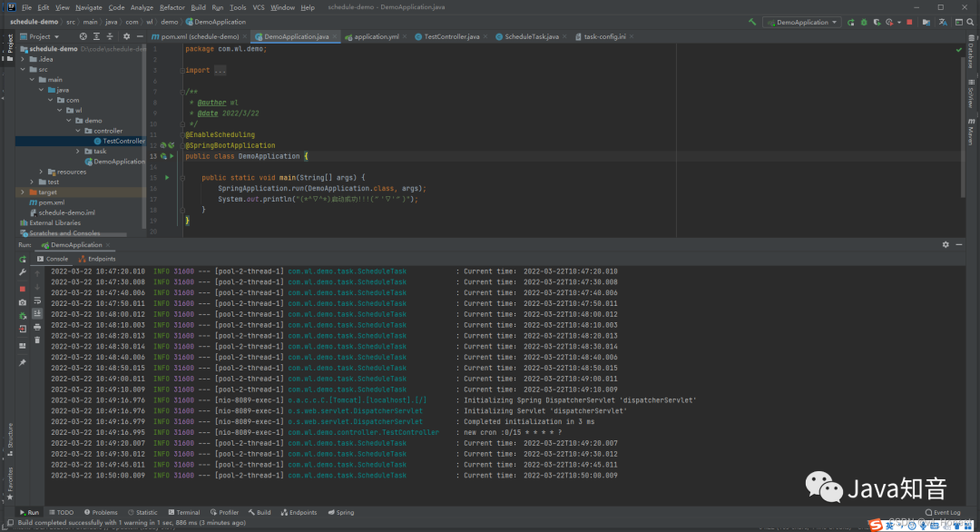This screenshot has height=532, width=980.
Task: Click the print icon in console toolbar
Action: point(37,327)
